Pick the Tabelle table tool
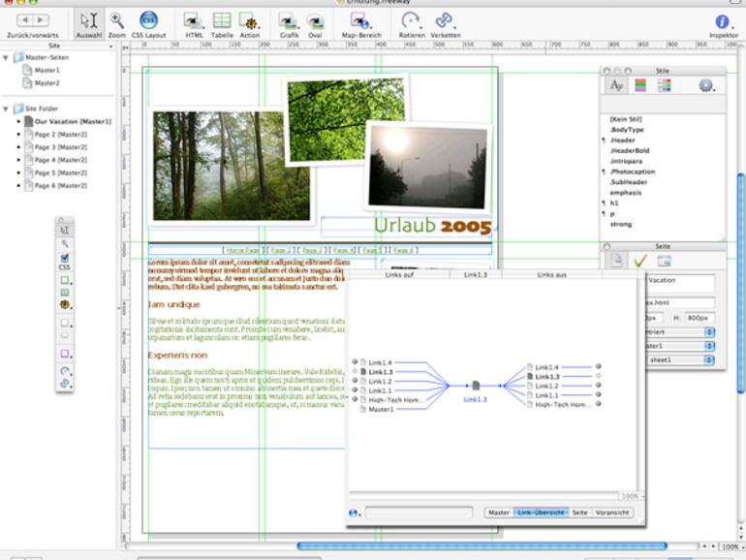Viewport: 746px width, 560px height. pos(222,21)
